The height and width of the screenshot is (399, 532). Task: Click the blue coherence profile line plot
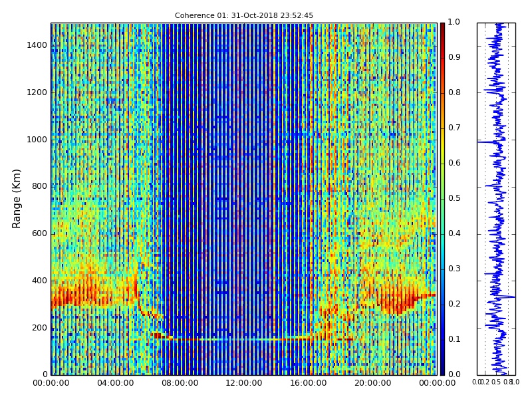[496, 199]
